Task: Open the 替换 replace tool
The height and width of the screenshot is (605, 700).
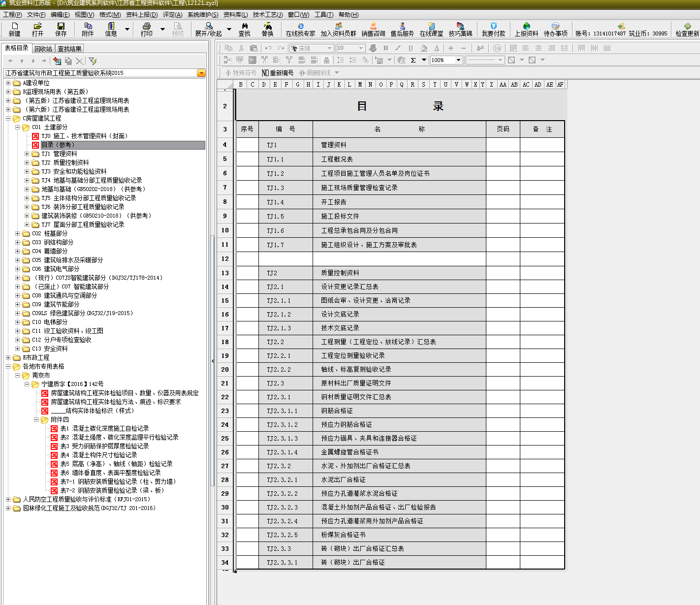Action: (x=267, y=29)
